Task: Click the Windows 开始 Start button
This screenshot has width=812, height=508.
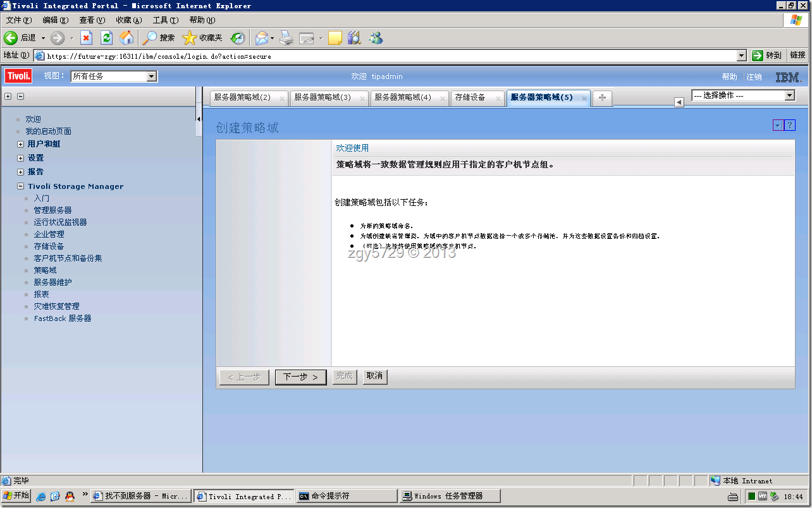Action: [16, 496]
